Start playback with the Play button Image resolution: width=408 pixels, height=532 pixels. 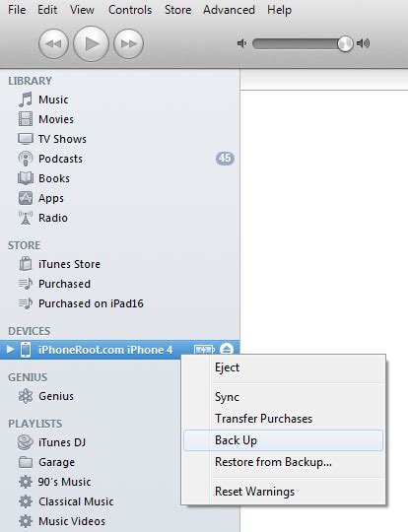pyautogui.click(x=91, y=43)
